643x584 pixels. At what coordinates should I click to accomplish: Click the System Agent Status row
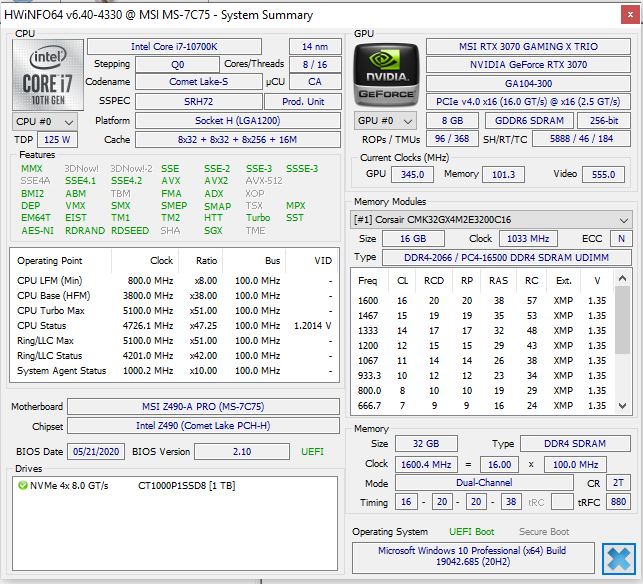pos(175,371)
